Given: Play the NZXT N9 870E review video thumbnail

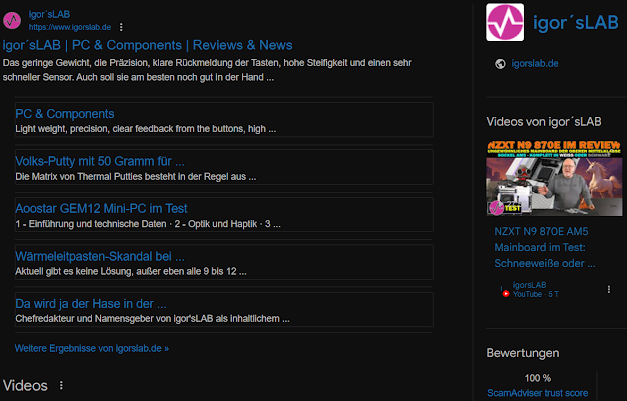Looking at the screenshot, I should click(554, 178).
